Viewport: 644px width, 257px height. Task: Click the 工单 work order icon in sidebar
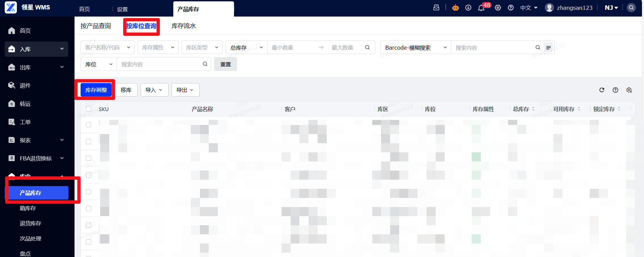(12, 122)
